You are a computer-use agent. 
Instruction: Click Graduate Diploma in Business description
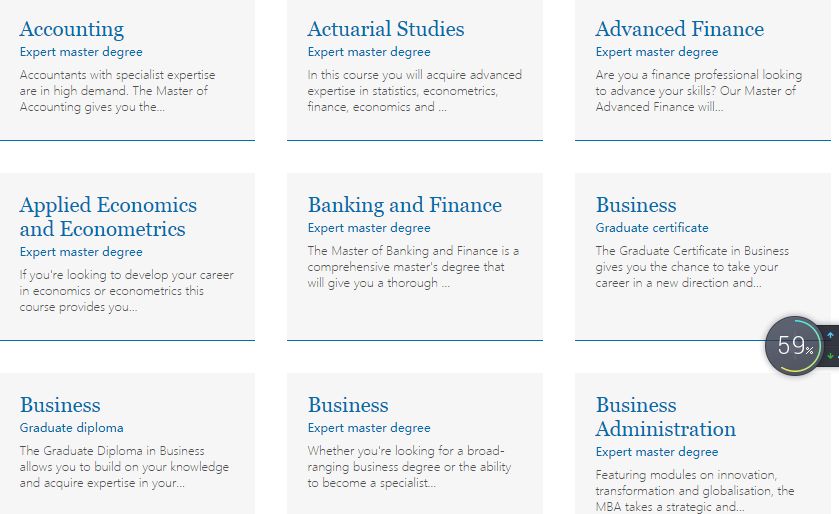tap(124, 467)
